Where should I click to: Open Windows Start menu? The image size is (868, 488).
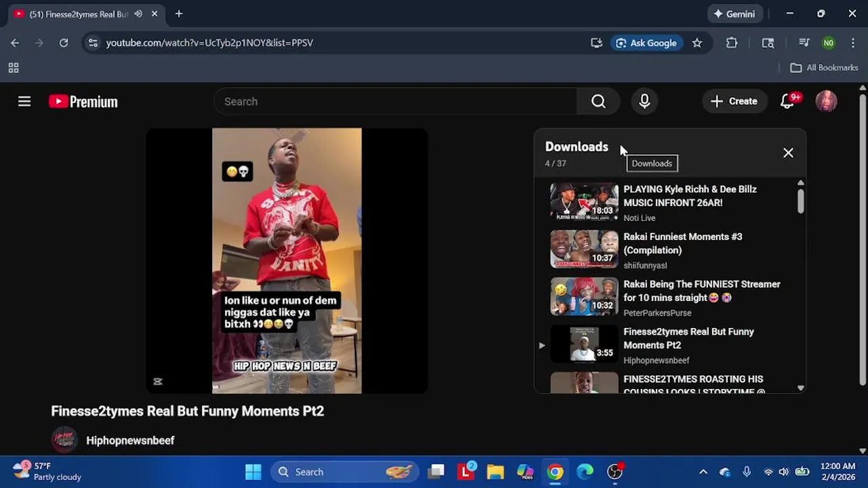253,472
